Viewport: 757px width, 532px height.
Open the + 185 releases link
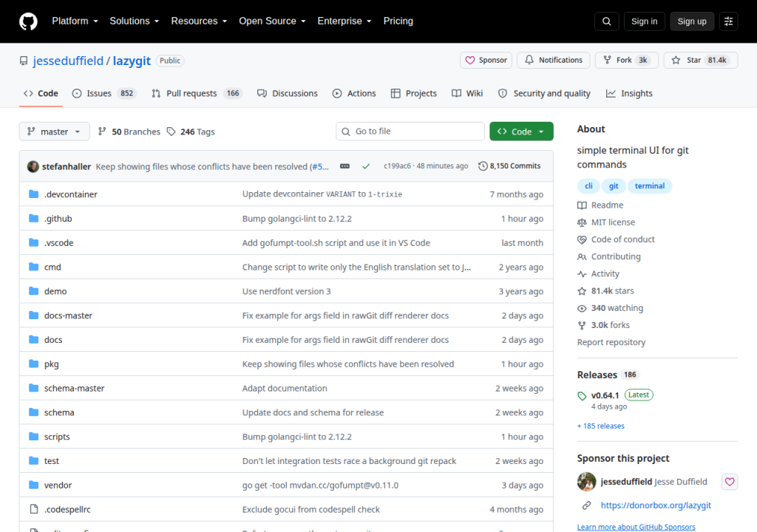pyautogui.click(x=600, y=426)
